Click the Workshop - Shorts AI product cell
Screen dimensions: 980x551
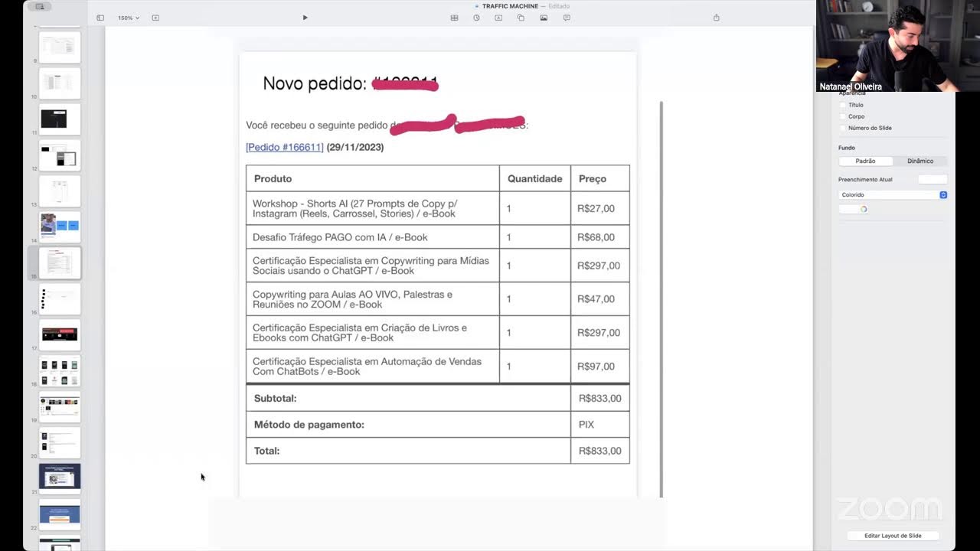coord(372,208)
